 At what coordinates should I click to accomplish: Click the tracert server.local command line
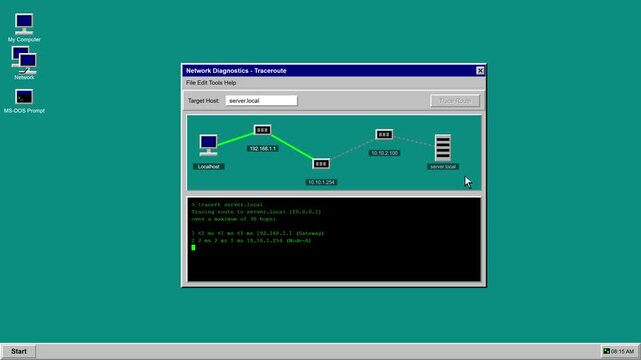(x=227, y=205)
